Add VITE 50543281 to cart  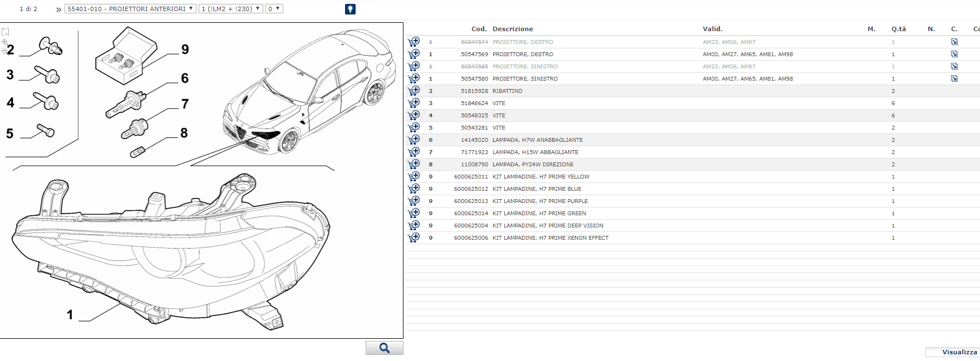point(413,127)
